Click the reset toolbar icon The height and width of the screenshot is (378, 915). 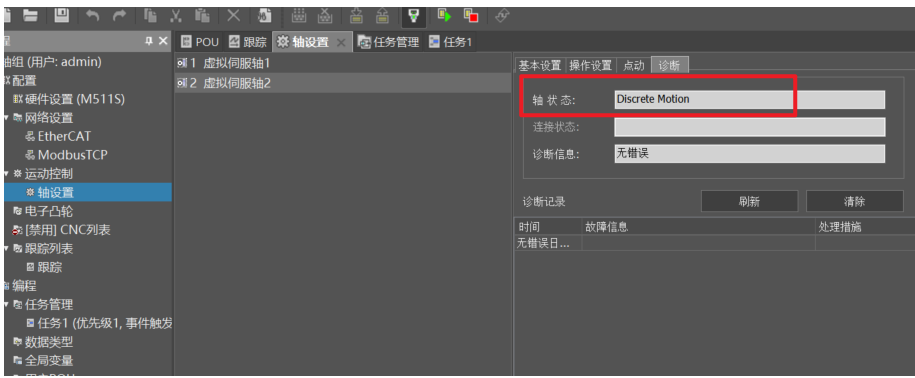(x=502, y=16)
